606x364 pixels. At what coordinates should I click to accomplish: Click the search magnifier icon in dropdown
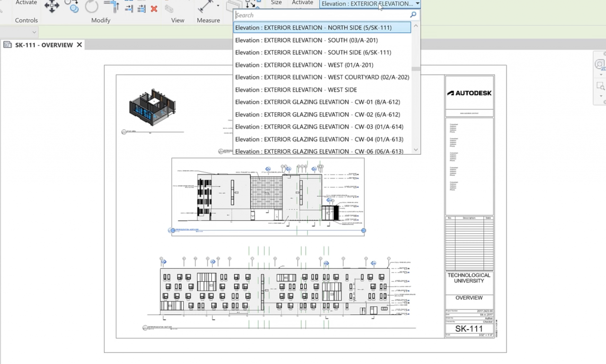pos(413,15)
